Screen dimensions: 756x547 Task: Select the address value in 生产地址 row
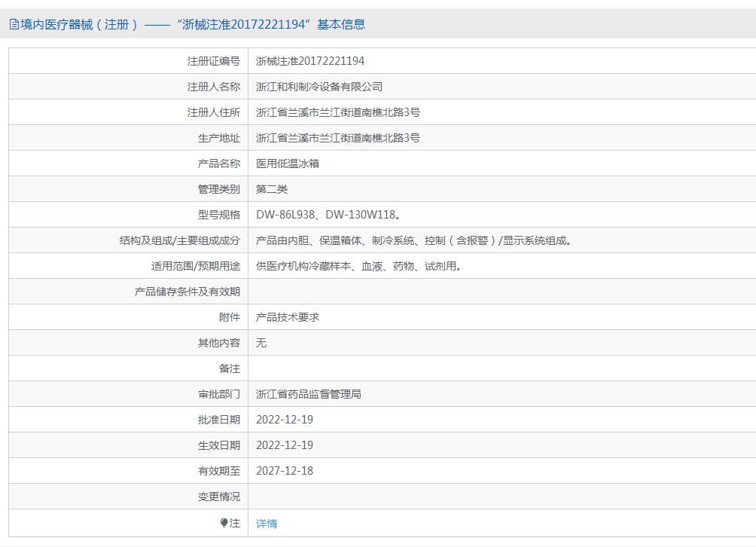point(338,137)
